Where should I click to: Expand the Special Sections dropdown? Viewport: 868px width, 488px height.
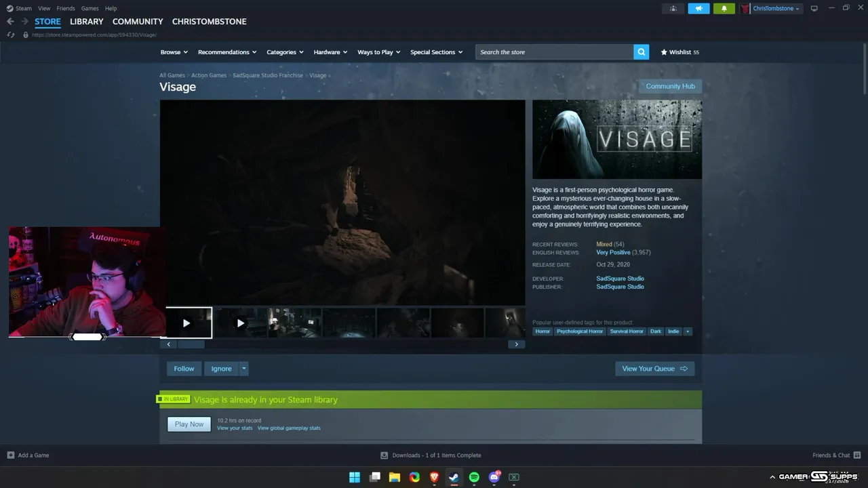tap(436, 52)
